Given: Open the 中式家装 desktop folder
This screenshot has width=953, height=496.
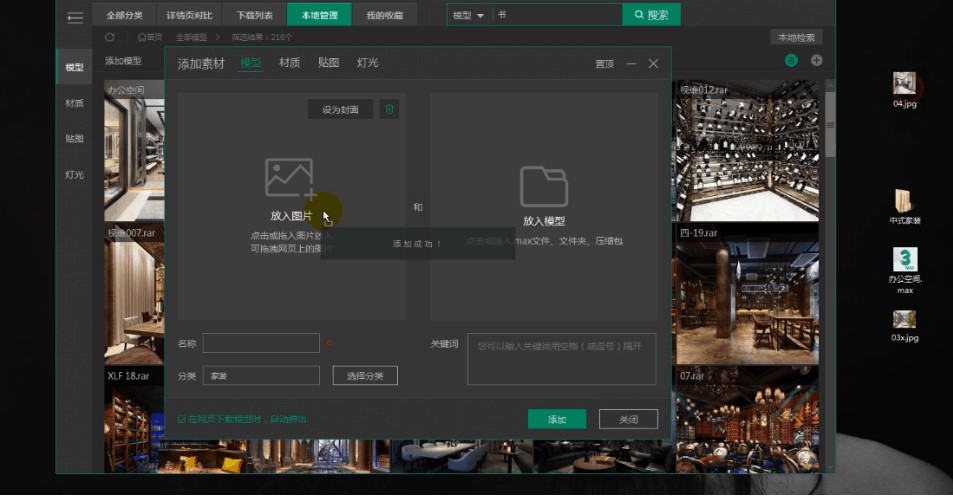Looking at the screenshot, I should (904, 202).
